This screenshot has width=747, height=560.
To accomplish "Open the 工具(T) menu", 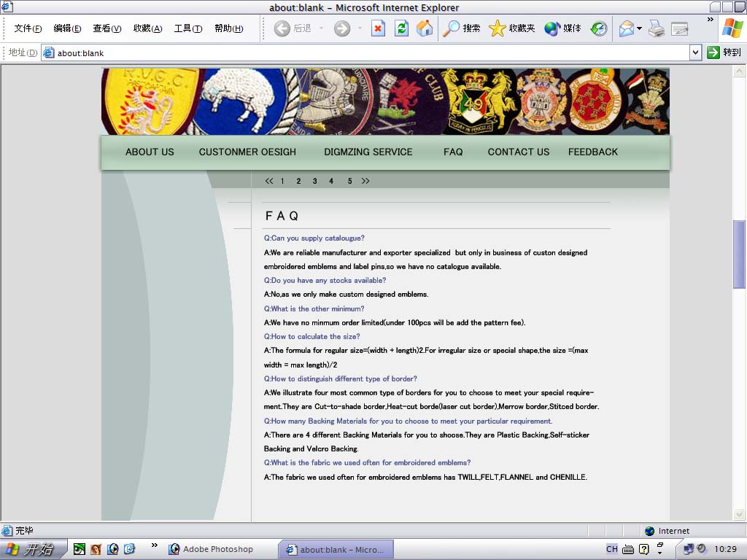I will coord(188,28).
